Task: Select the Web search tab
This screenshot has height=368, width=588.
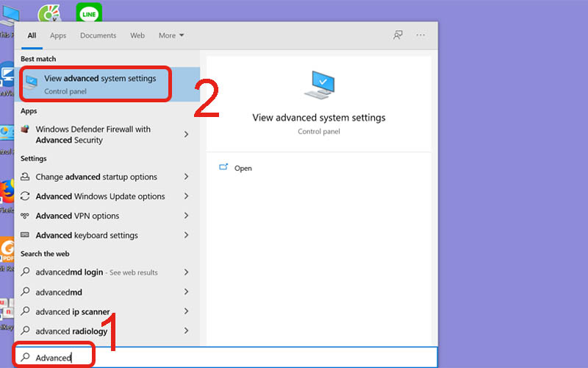Action: coord(137,35)
